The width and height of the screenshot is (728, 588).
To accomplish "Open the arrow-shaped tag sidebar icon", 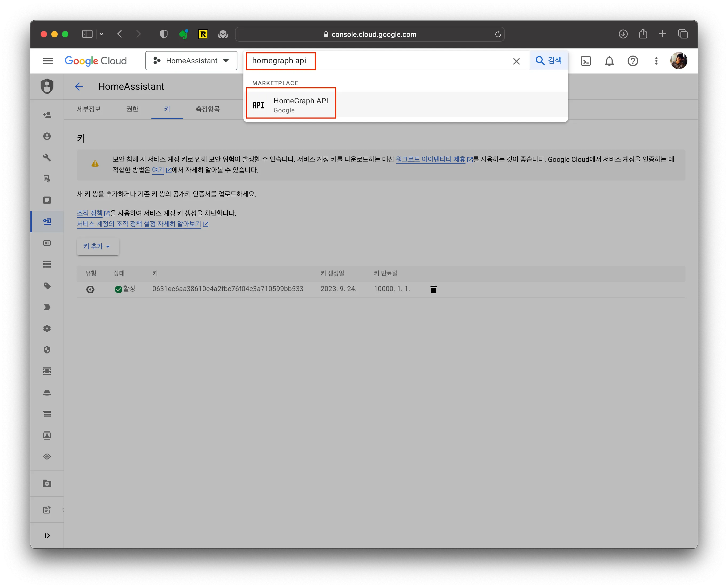I will 47,307.
